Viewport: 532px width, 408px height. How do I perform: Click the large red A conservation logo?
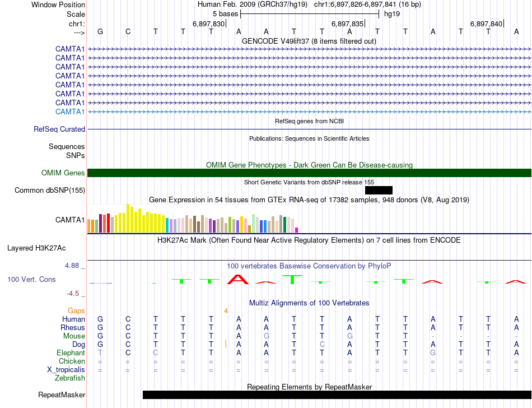coord(238,279)
